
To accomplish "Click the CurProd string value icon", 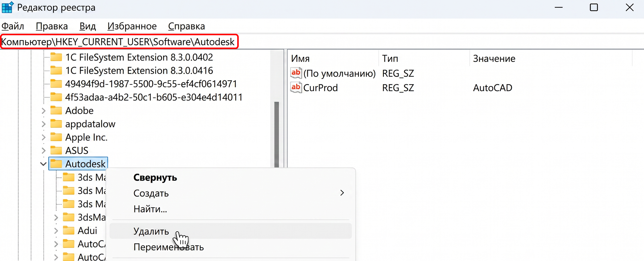I will click(x=296, y=87).
